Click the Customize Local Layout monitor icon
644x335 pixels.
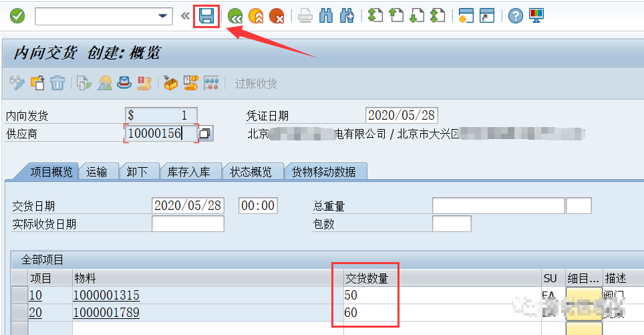(x=536, y=16)
